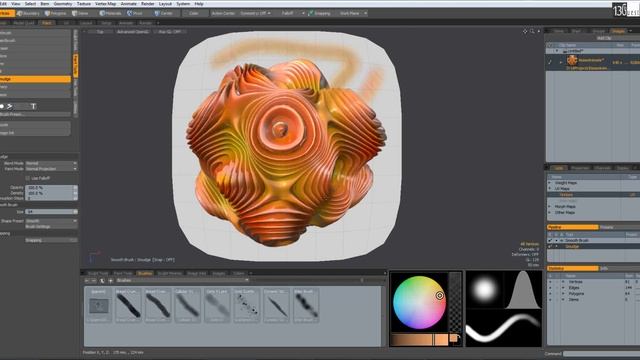Open the Blend Mode dropdown
The image size is (640, 360).
(x=51, y=163)
